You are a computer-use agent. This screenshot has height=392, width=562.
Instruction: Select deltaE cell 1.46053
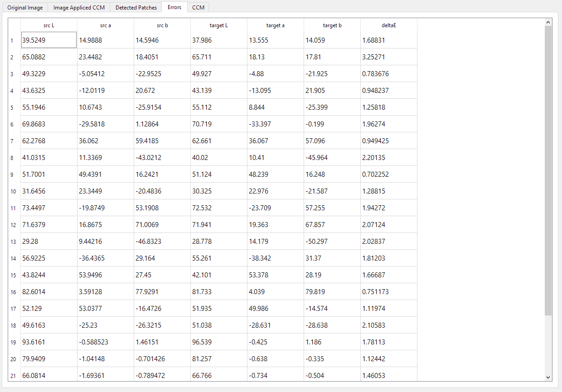coord(389,374)
